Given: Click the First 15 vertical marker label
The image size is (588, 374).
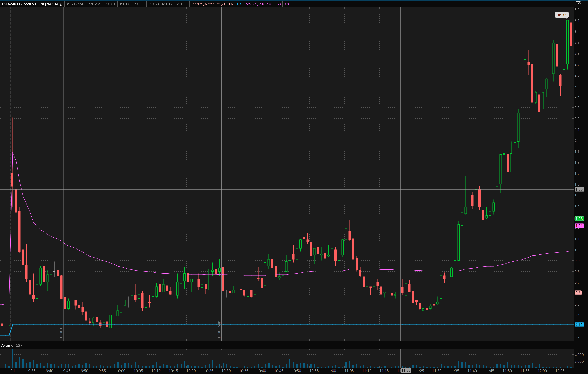Looking at the screenshot, I should tap(61, 331).
